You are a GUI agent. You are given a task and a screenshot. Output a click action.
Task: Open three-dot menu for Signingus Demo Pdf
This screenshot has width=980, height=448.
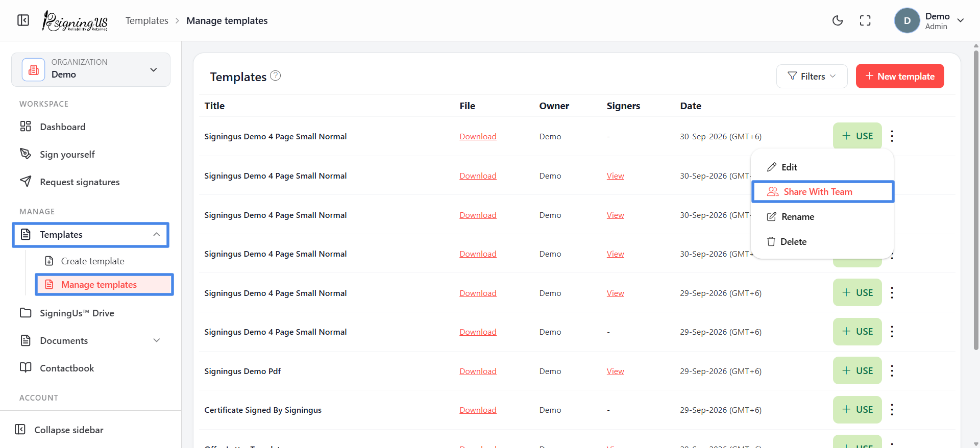[892, 370]
